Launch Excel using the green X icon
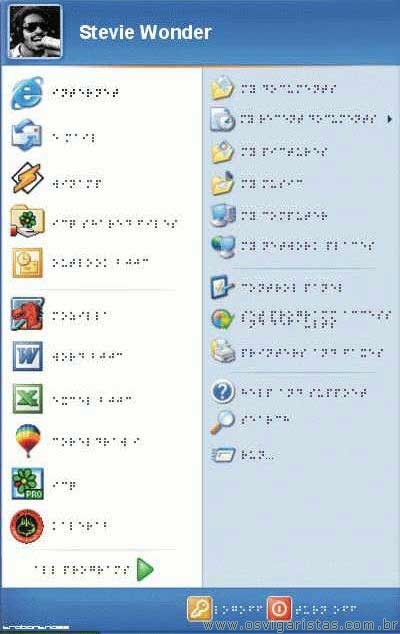The width and height of the screenshot is (400, 634). (27, 398)
